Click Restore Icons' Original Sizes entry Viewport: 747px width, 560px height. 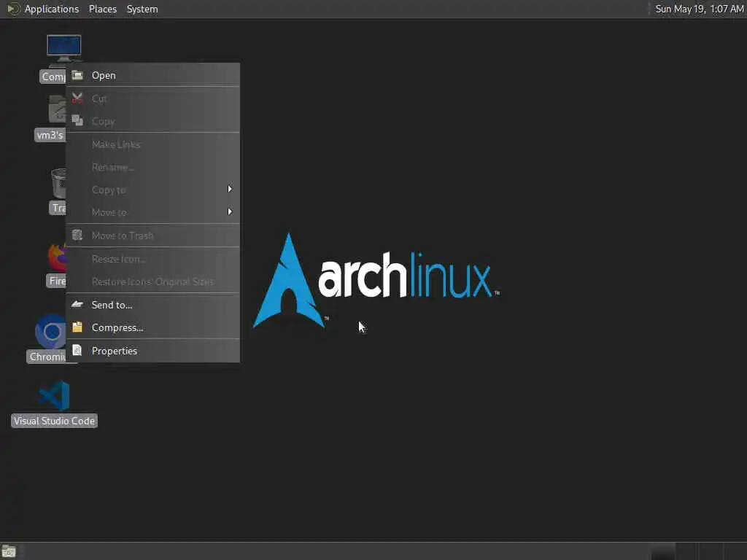click(153, 282)
